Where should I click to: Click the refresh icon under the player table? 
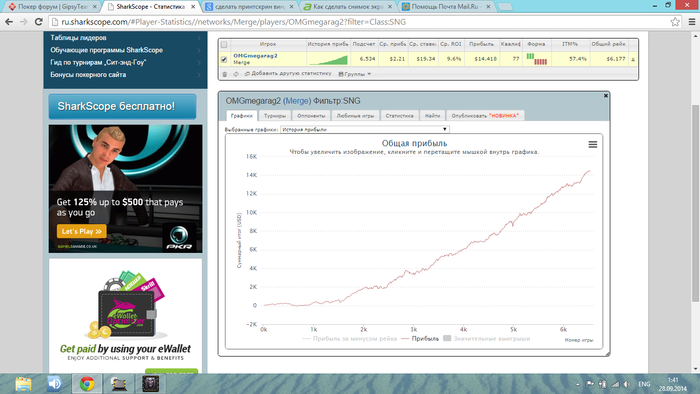coord(236,74)
